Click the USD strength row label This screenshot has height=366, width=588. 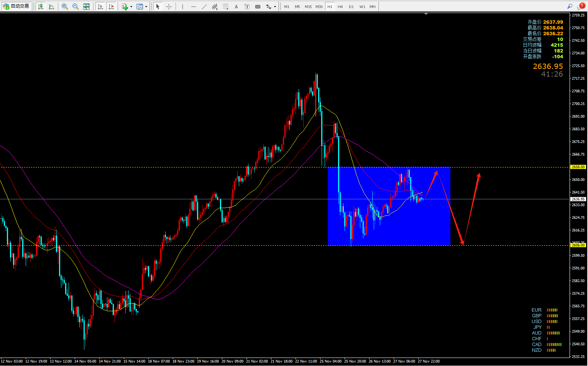(x=537, y=322)
